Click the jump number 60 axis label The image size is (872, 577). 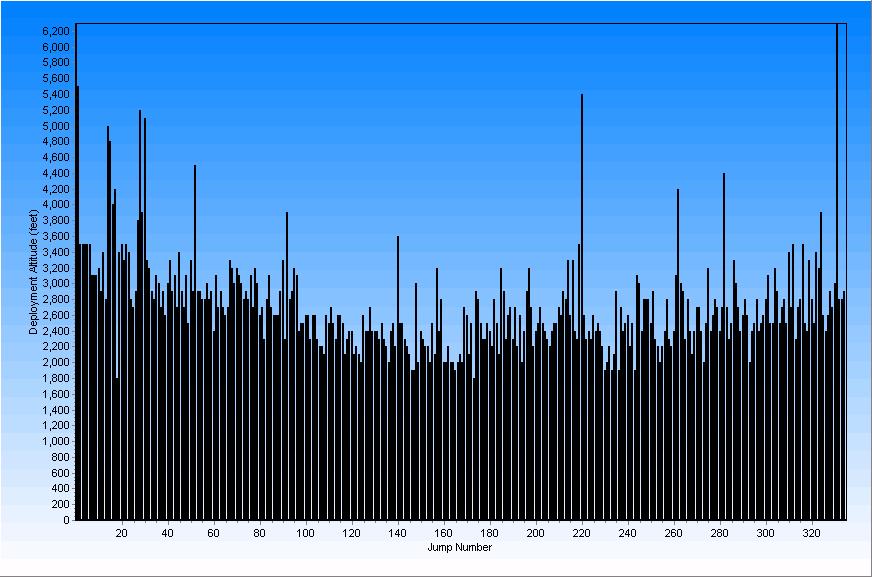coord(214,534)
